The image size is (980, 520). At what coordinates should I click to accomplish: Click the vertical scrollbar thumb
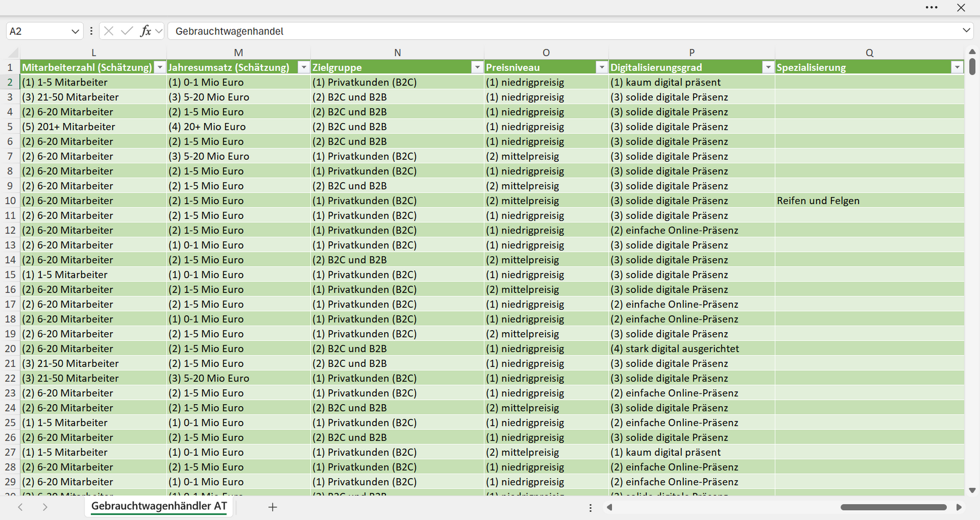(x=972, y=65)
